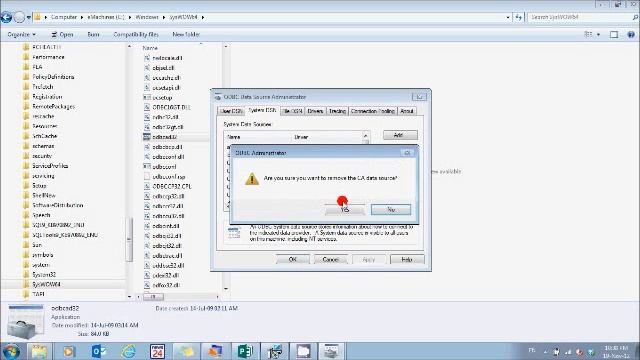Viewport: 640px width, 360px height.
Task: Select the schemas folder icon
Action: (26, 146)
